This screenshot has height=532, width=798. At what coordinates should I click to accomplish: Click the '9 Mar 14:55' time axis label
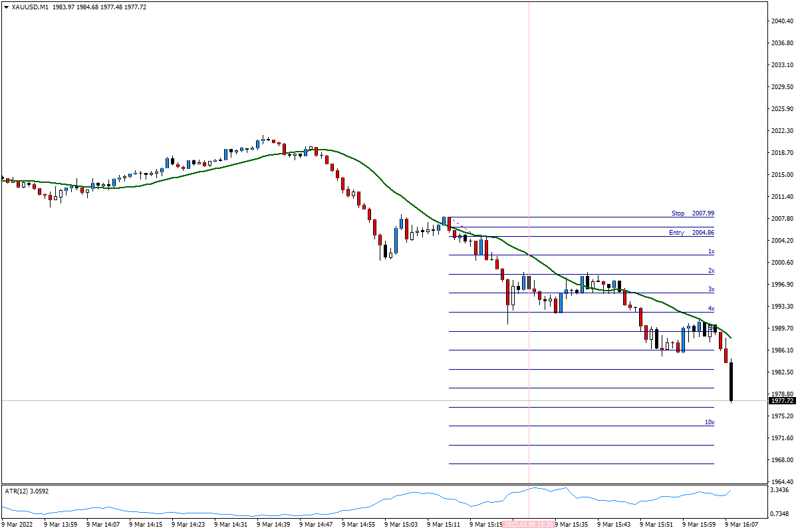coord(358,525)
